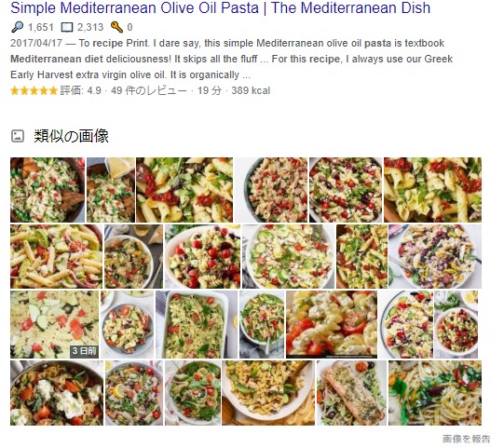Image resolution: width=504 pixels, height=447 pixels.
Task: Click the yellow star rating icons
Action: tap(34, 90)
